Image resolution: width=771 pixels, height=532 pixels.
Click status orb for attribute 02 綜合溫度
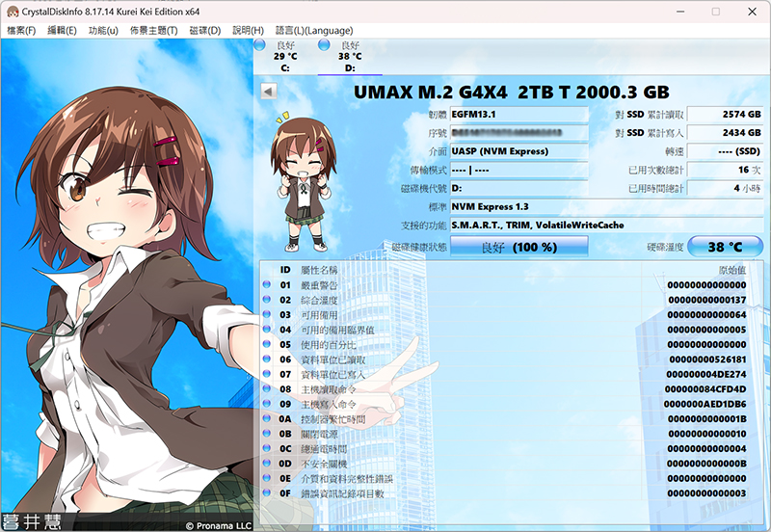(267, 299)
